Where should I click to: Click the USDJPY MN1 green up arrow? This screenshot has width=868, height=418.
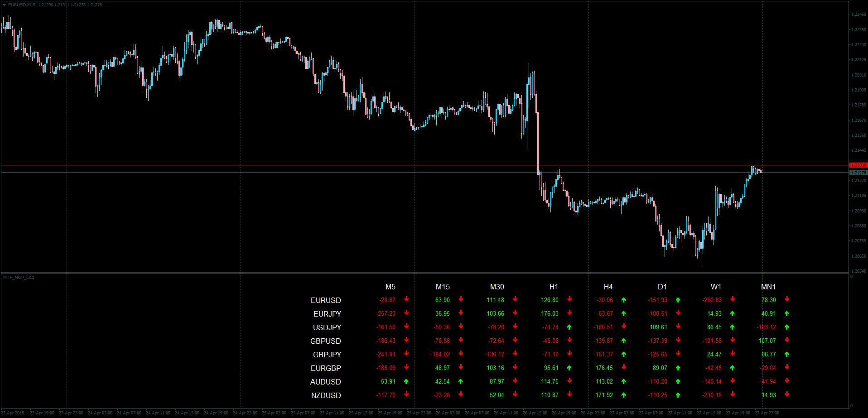point(787,327)
